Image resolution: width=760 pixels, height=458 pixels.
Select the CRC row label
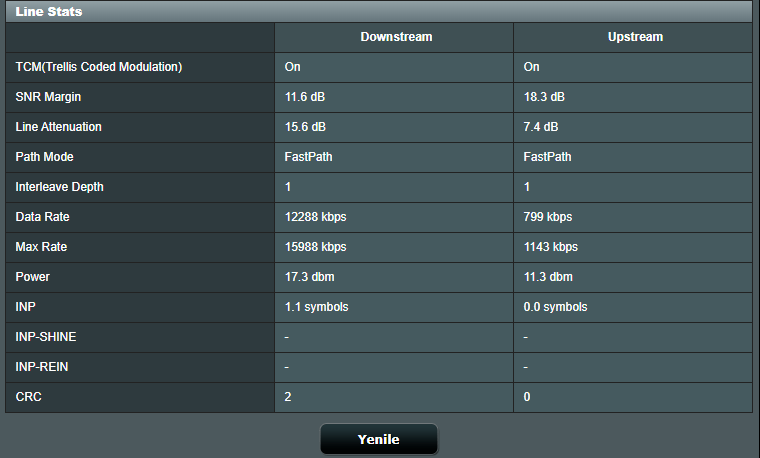click(x=28, y=397)
